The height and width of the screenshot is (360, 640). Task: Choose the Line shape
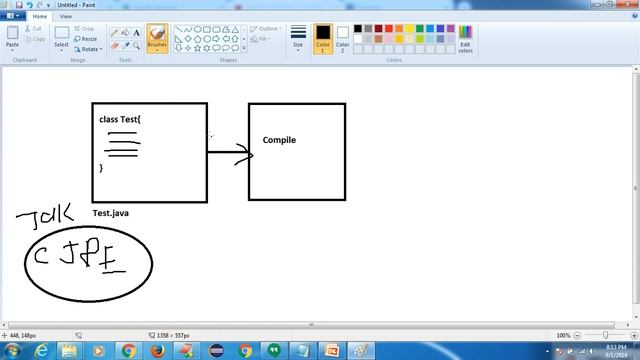(179, 29)
